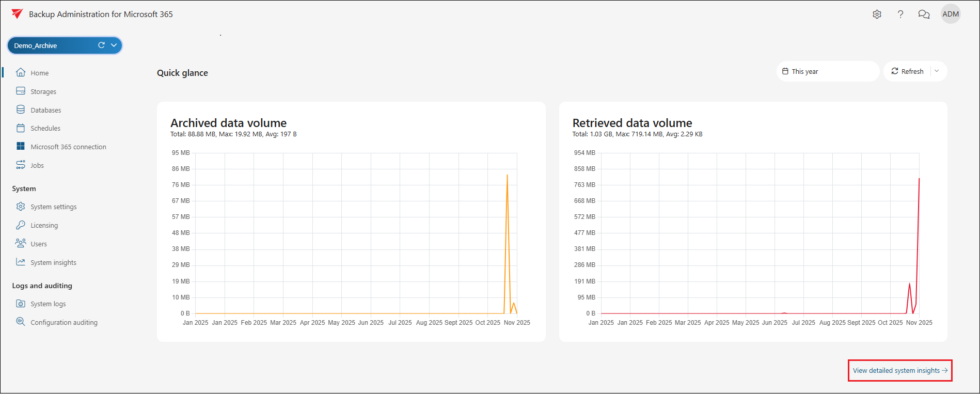Go to Jobs in sidebar
980x394 pixels.
[37, 165]
